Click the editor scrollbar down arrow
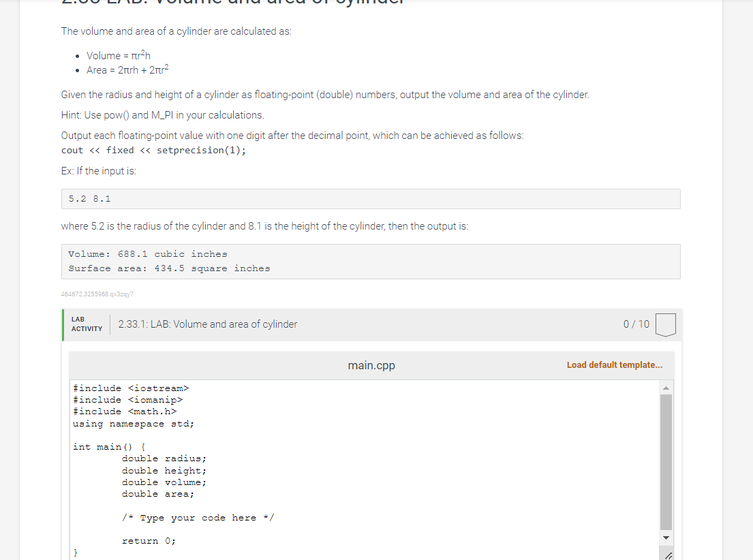Viewport: 753px width, 560px height. tap(666, 538)
